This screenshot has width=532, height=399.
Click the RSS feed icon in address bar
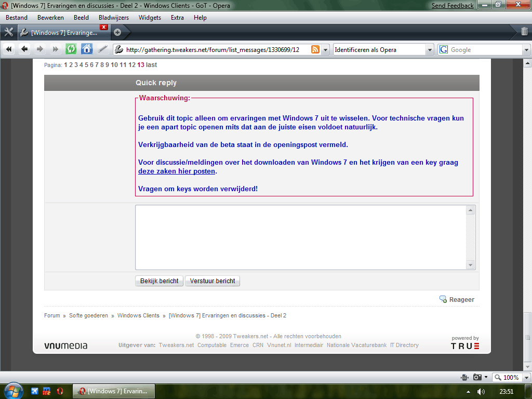coord(315,49)
